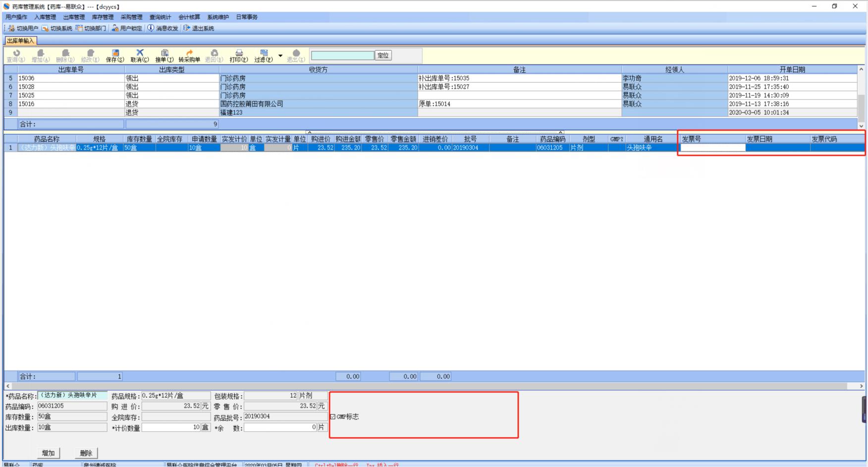Open the 库存管理 menu

(103, 17)
